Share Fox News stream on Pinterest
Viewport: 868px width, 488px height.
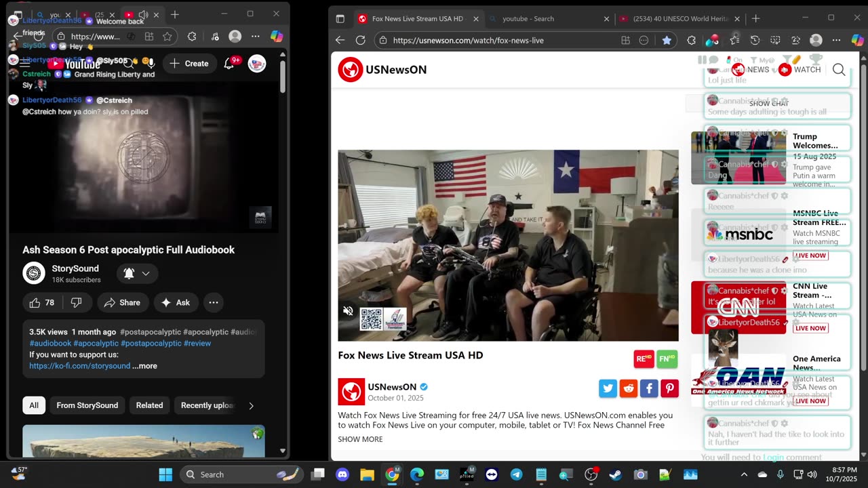point(669,388)
